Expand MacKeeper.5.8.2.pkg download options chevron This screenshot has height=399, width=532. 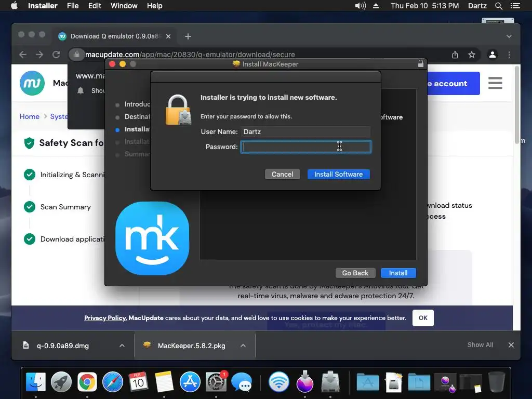tap(243, 345)
